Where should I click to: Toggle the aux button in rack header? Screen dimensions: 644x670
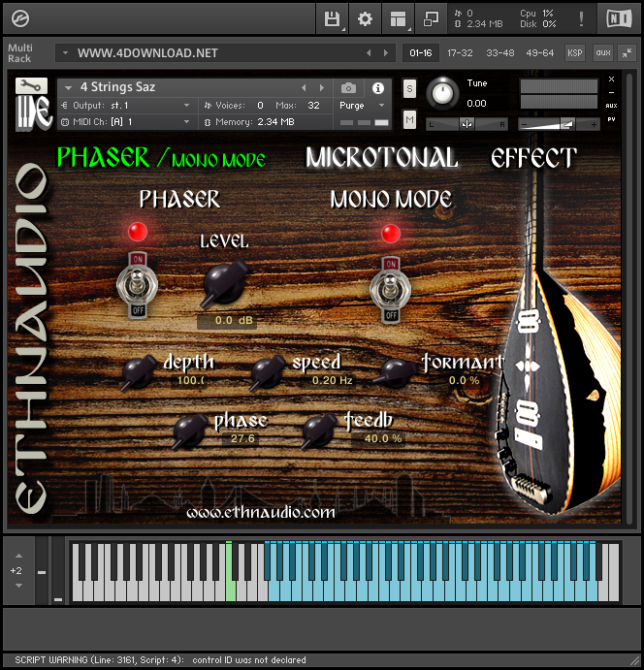(603, 53)
